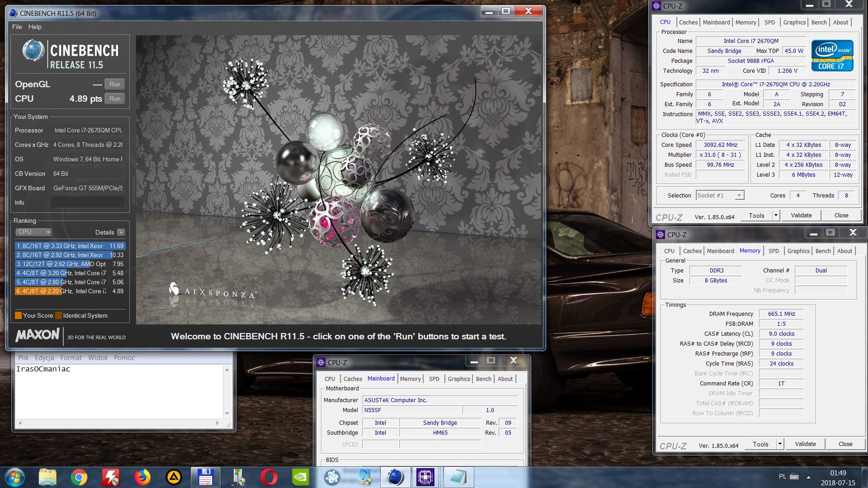Click the Cinebench sphere logo

click(33, 51)
